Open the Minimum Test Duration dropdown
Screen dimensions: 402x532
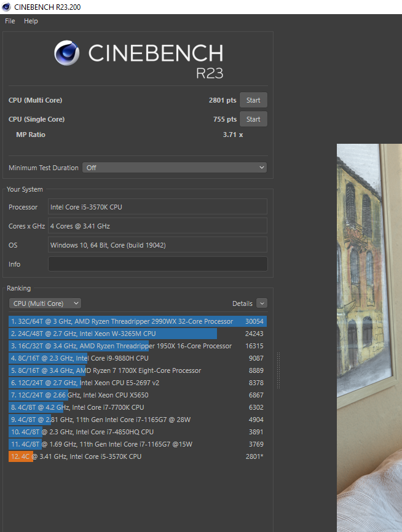coord(175,168)
